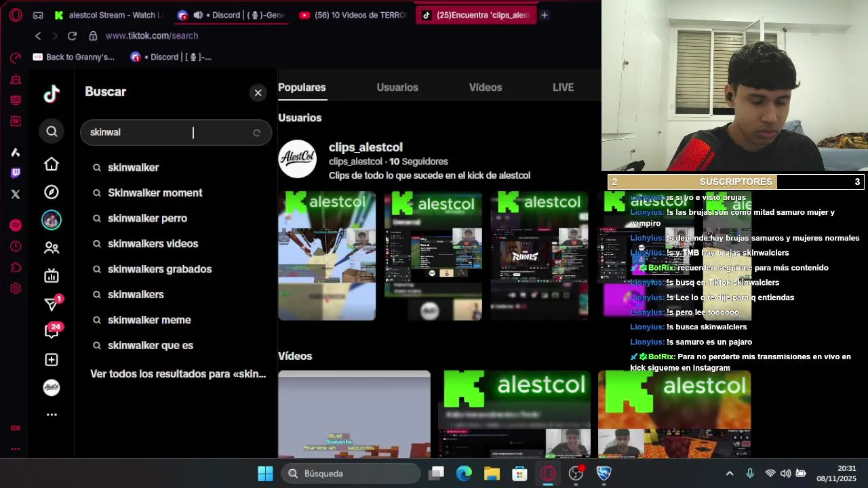This screenshot has width=868, height=488.
Task: Click TikTok Upload plus icon
Action: pos(52,359)
